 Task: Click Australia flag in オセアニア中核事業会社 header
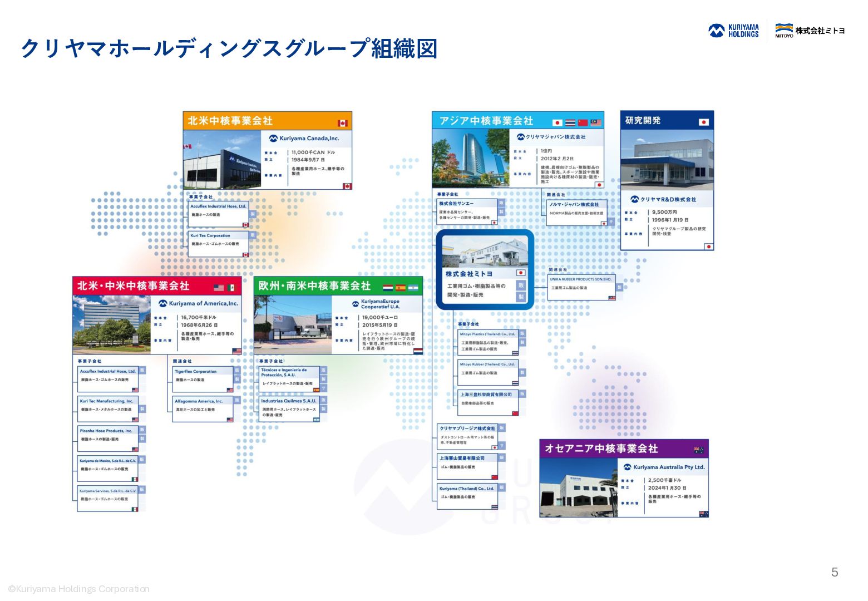coord(699,450)
